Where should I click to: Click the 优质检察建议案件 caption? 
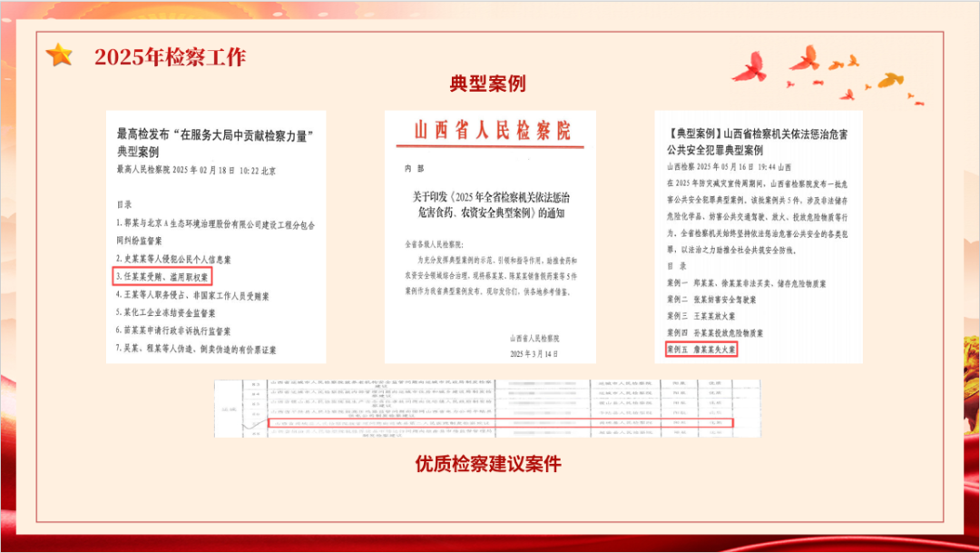tap(488, 464)
